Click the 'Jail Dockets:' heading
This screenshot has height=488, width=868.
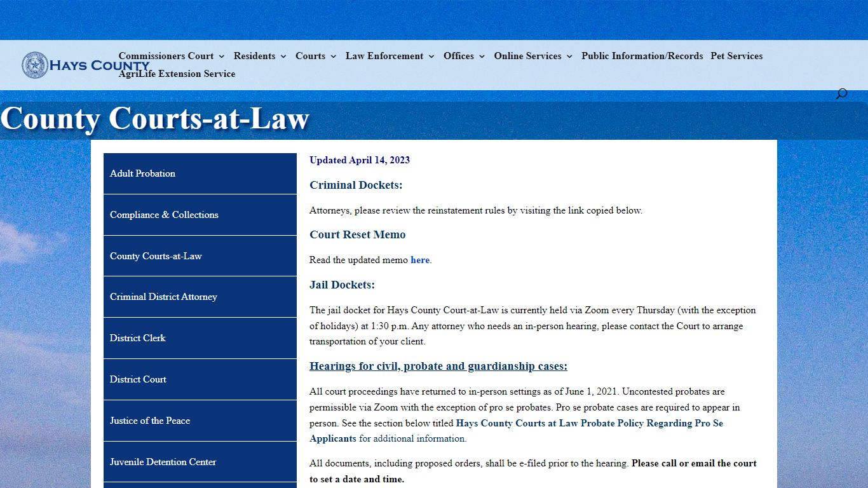342,285
